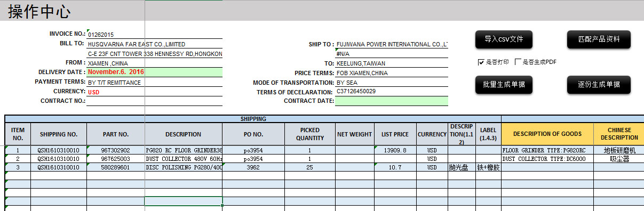The width and height of the screenshot is (644, 211).
Task: Select the terms of declaration value C37126450029
Action: click(x=392, y=92)
